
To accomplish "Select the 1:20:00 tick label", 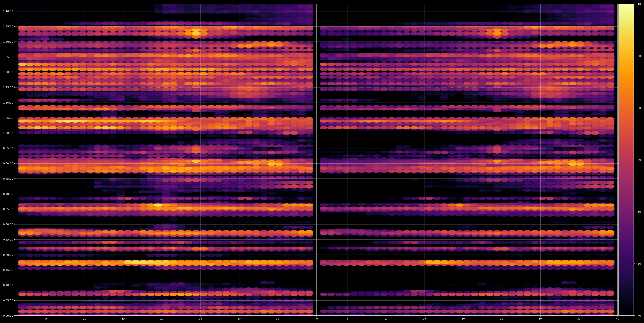I will [x=8, y=72].
